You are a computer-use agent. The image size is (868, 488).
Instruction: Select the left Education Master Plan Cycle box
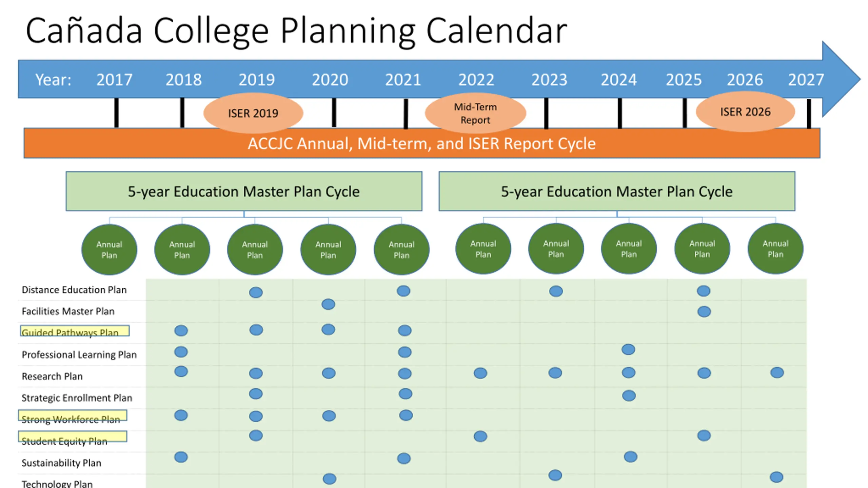coord(244,191)
